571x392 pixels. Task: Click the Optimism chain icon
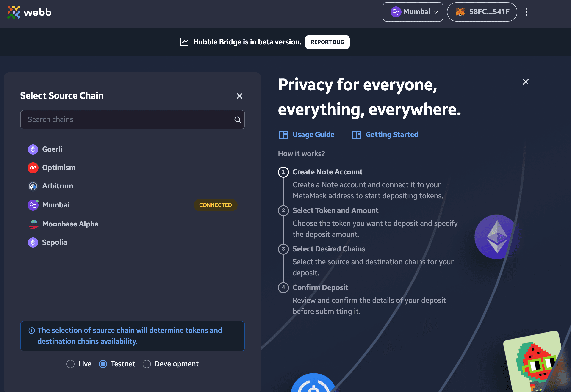(x=33, y=167)
